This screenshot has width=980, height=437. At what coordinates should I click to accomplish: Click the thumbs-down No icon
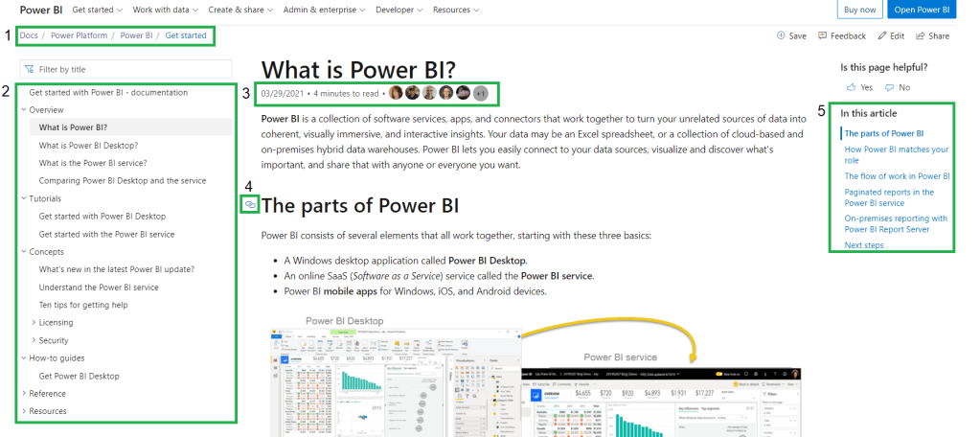pos(890,87)
